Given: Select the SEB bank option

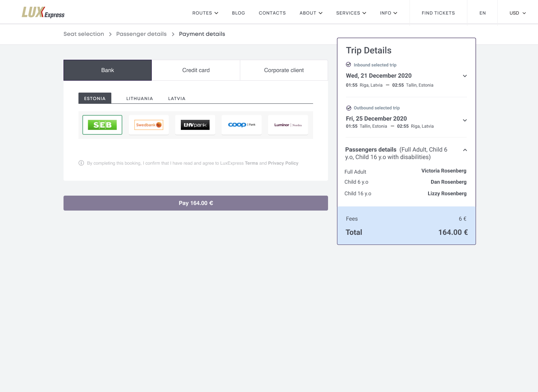Looking at the screenshot, I should [x=102, y=125].
